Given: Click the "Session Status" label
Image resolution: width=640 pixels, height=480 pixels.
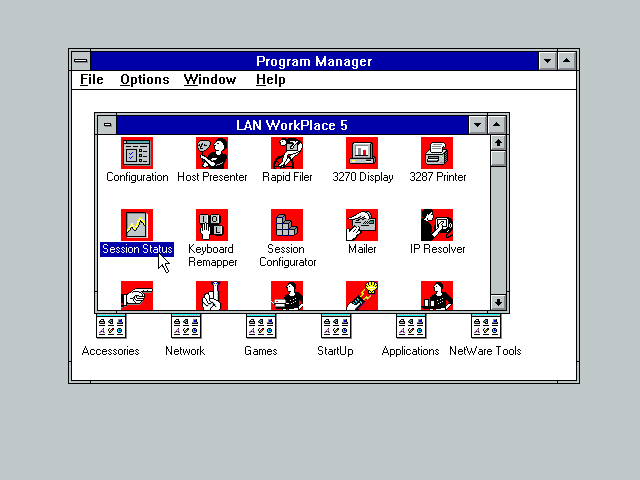Looking at the screenshot, I should point(137,249).
